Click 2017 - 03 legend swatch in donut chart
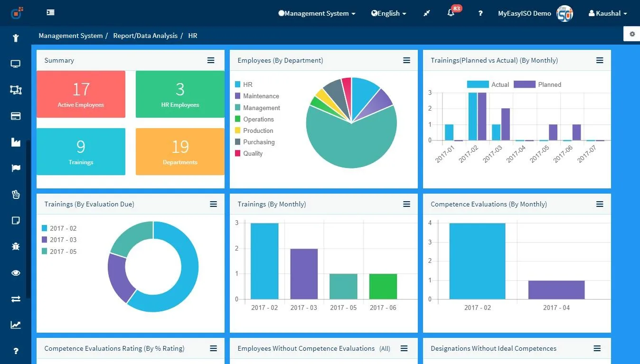Image resolution: width=640 pixels, height=364 pixels. [x=45, y=240]
